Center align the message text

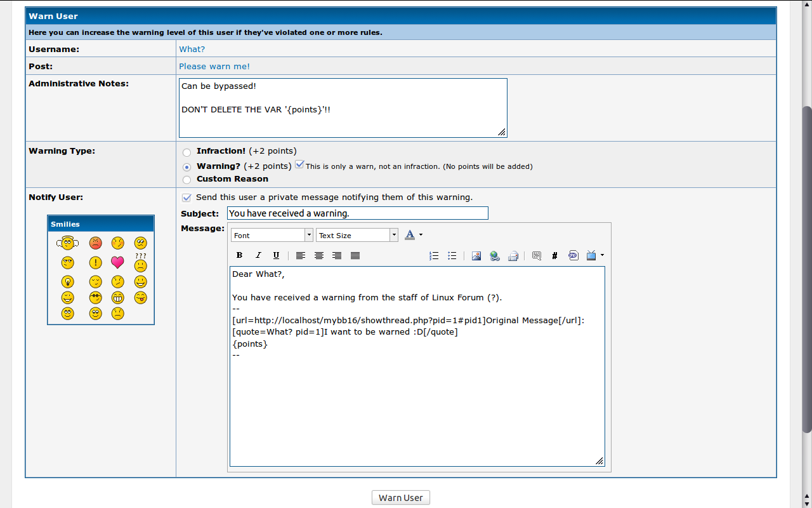click(x=319, y=255)
